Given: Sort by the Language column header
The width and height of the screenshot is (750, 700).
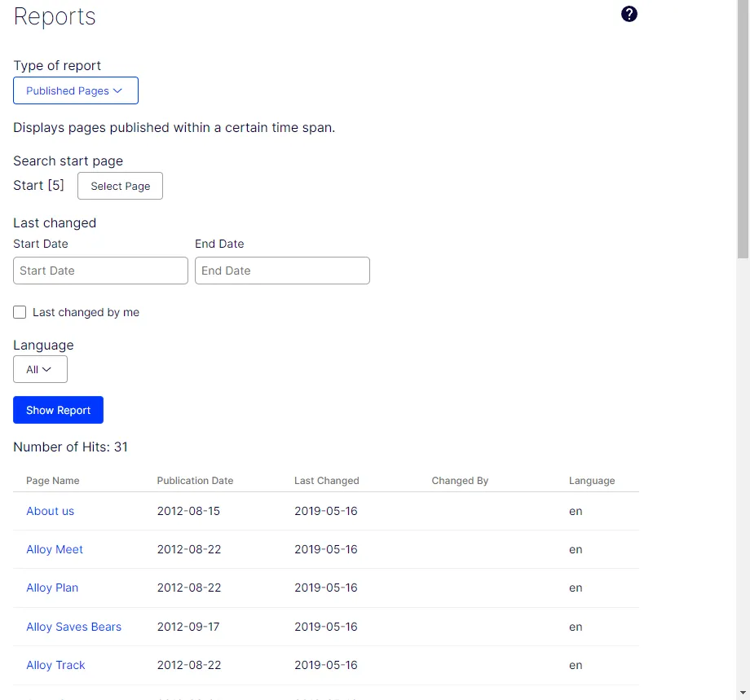Looking at the screenshot, I should 592,481.
